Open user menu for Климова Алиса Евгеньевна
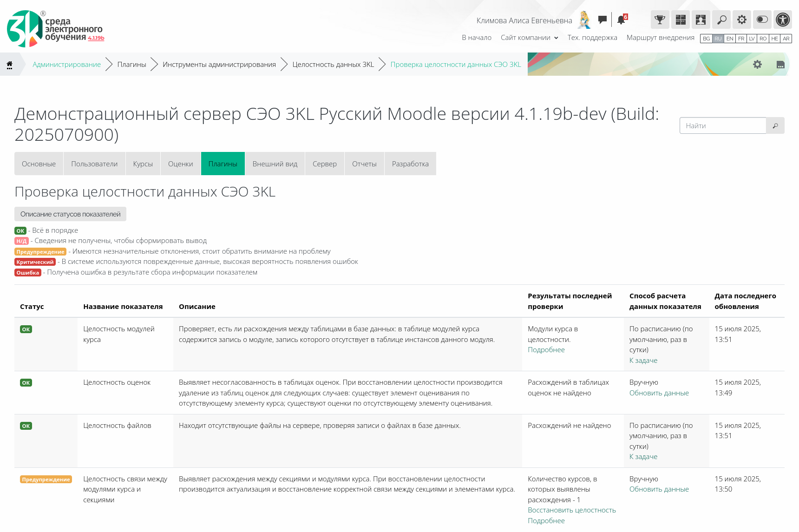The image size is (799, 532). click(x=524, y=20)
